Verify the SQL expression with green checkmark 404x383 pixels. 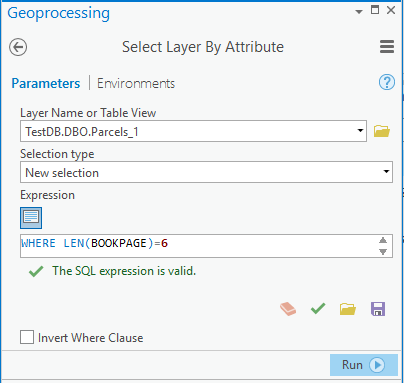coord(318,309)
